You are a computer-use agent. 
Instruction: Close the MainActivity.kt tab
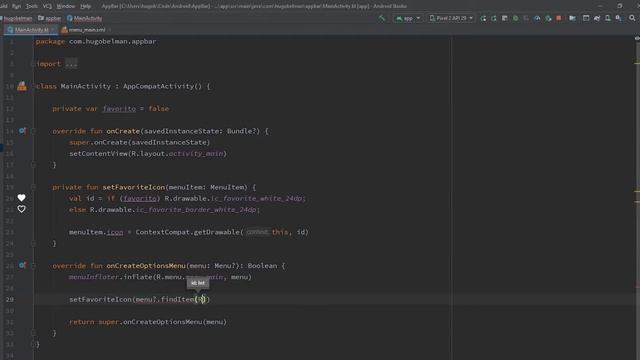point(53,30)
